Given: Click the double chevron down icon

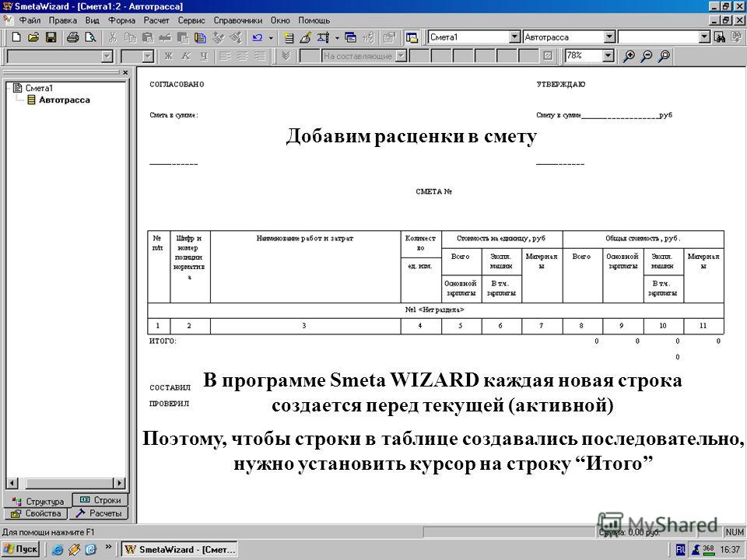Looking at the screenshot, I should 286,56.
